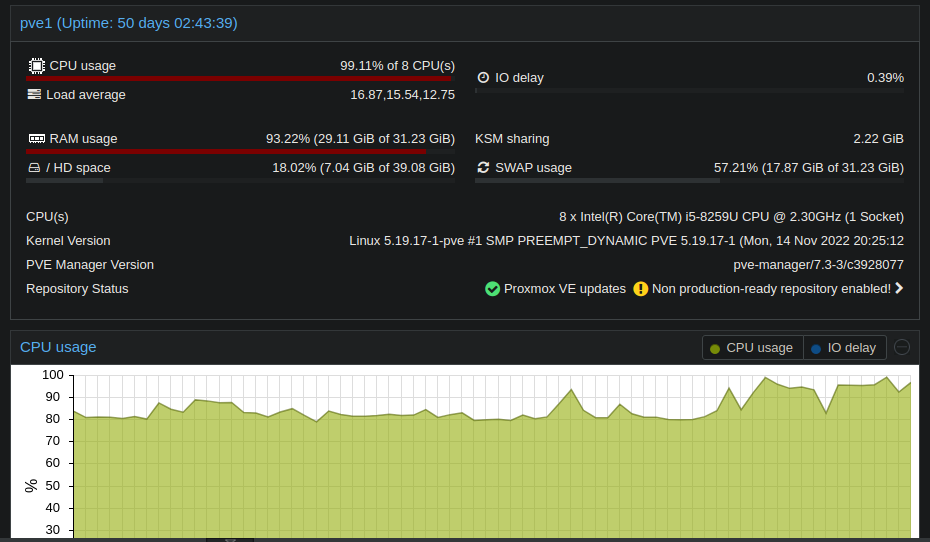Open repository details via chevron arrow
This screenshot has width=930, height=542.
tap(899, 288)
